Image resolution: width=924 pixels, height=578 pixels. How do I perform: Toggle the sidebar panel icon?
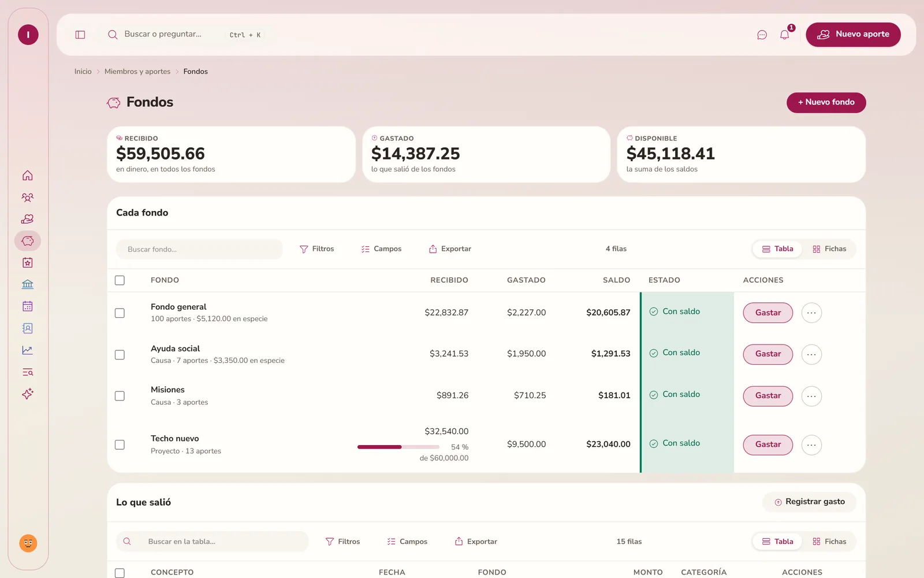tap(80, 35)
